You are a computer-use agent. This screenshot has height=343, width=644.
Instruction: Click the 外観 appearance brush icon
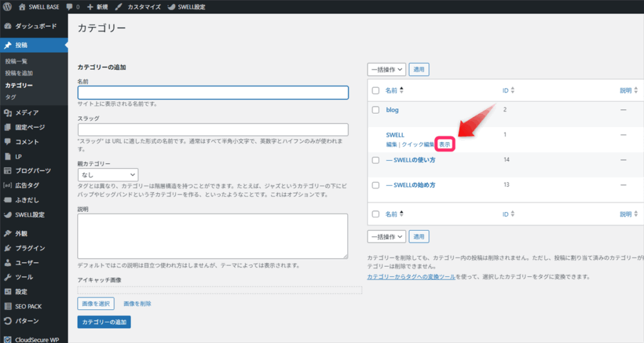click(x=8, y=233)
